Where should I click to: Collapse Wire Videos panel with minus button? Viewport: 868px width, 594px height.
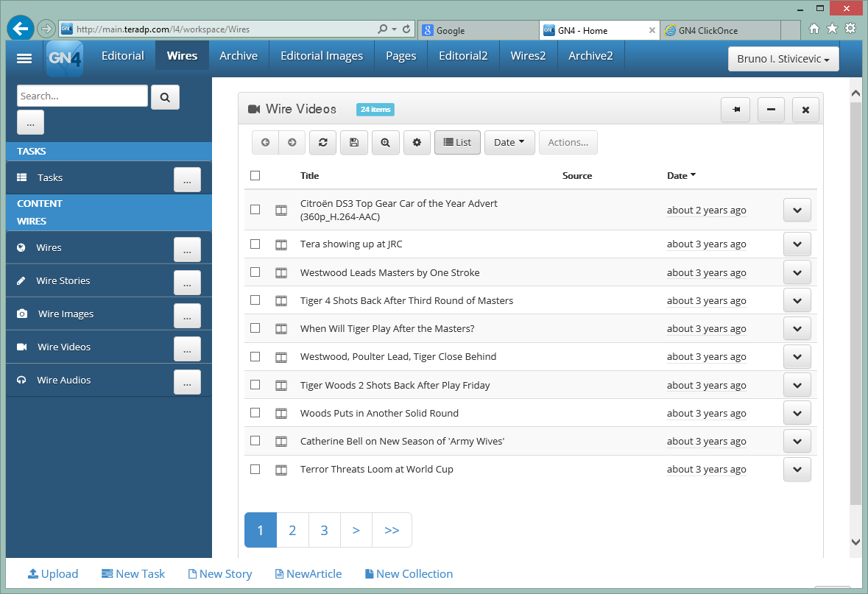tap(771, 110)
